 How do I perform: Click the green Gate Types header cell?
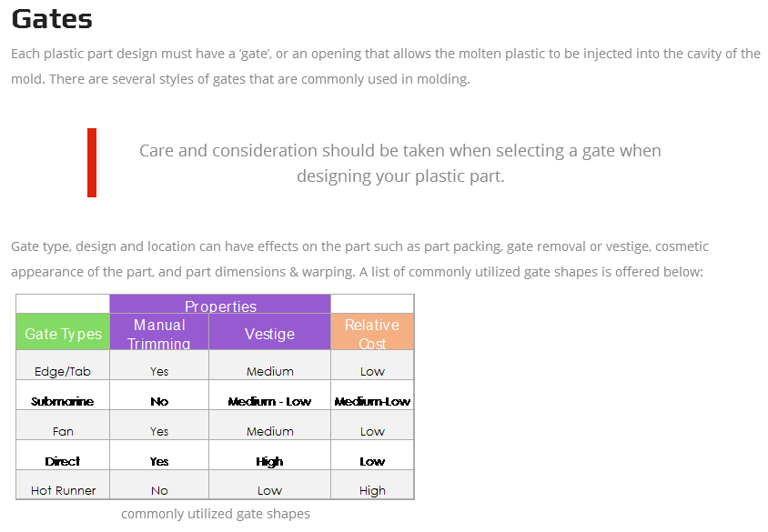(x=63, y=332)
